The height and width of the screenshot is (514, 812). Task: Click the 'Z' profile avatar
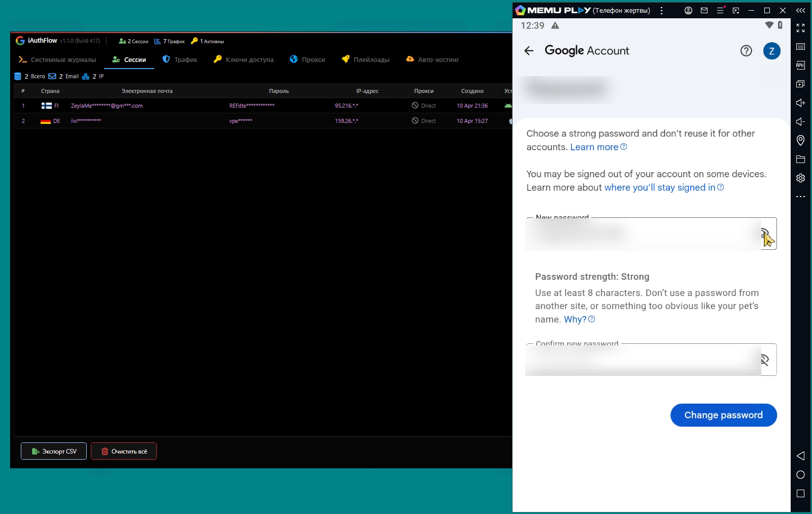pyautogui.click(x=771, y=50)
